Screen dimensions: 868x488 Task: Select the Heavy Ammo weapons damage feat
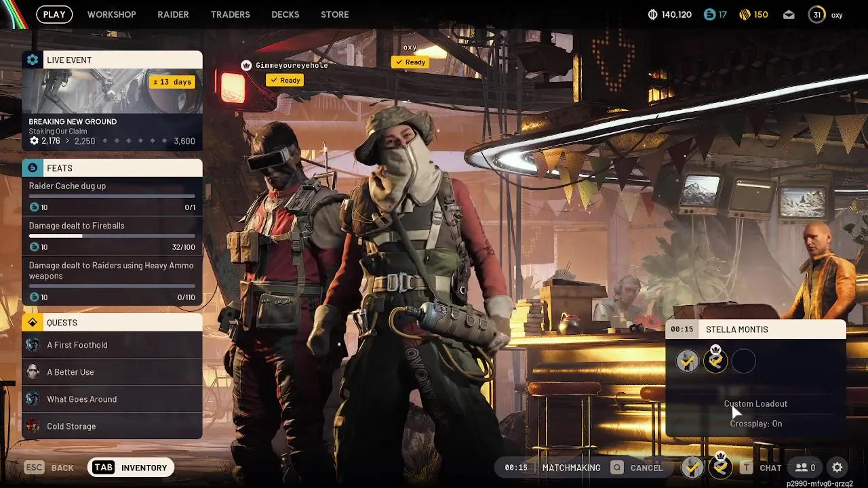(x=112, y=281)
